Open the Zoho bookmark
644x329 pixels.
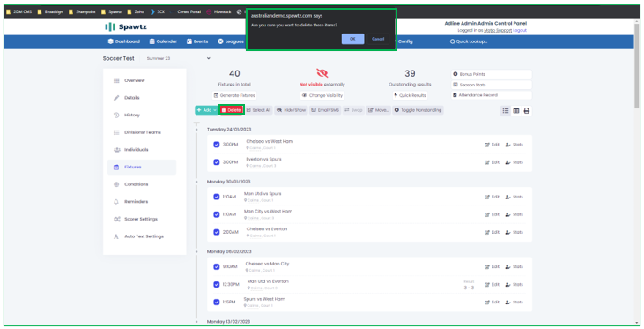136,11
